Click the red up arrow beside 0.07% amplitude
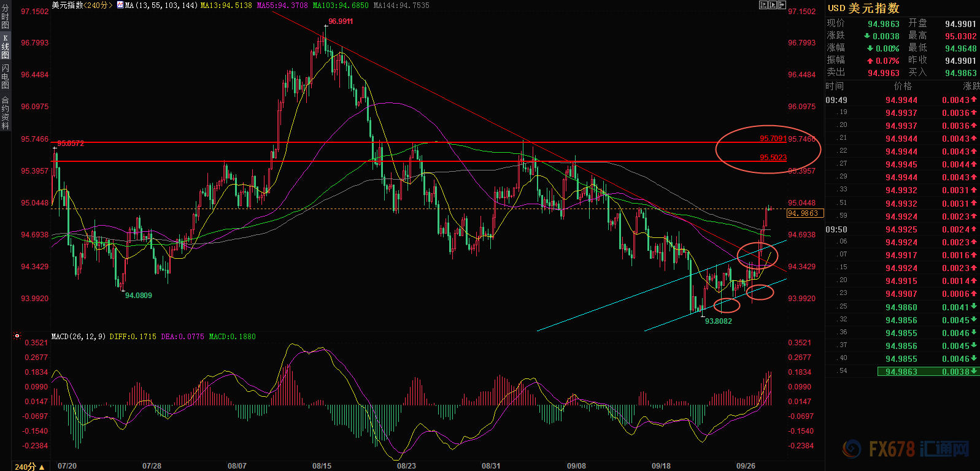Image resolution: width=980 pixels, height=471 pixels. pos(870,61)
